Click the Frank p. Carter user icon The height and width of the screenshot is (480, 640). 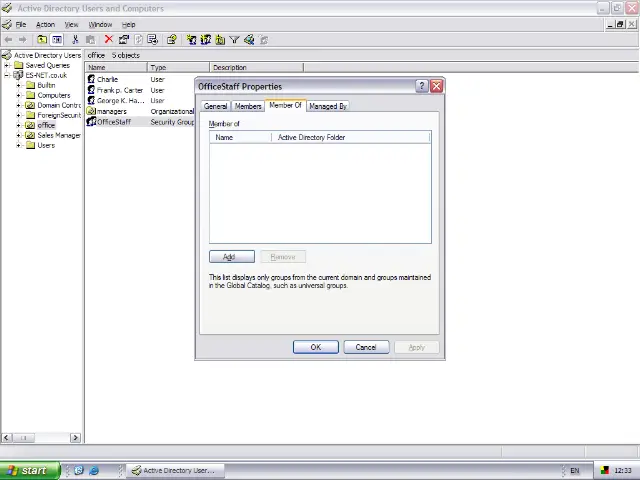[x=91, y=90]
